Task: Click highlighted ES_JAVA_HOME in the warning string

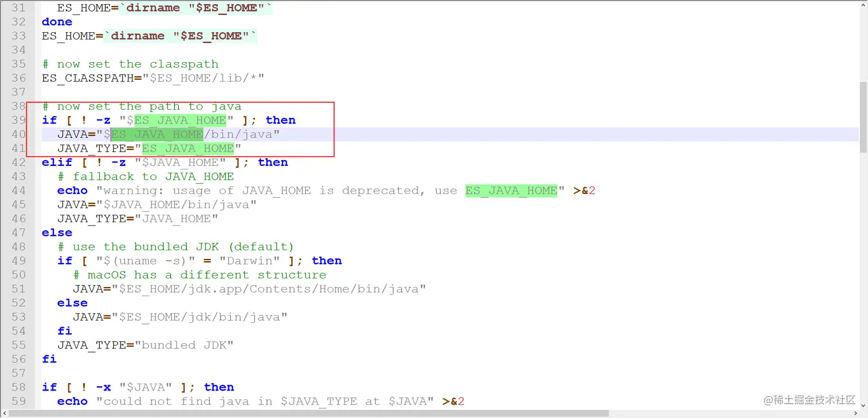Action: pos(511,191)
